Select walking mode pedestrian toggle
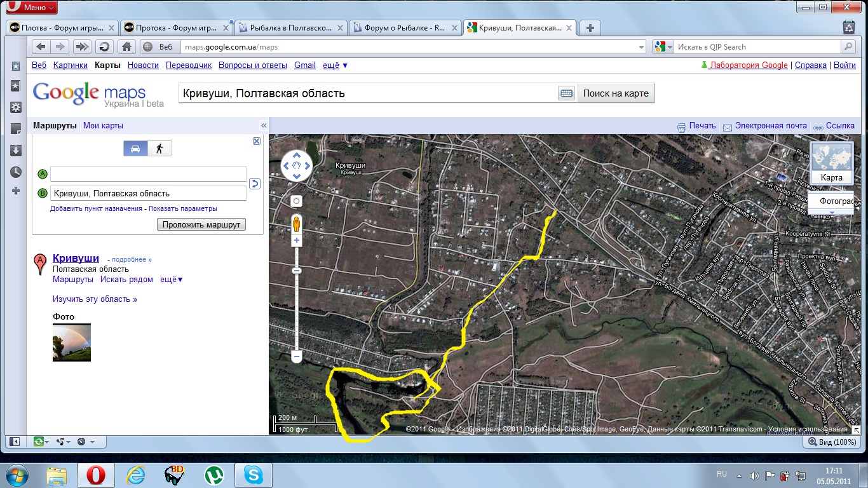This screenshot has height=488, width=868. (x=159, y=148)
